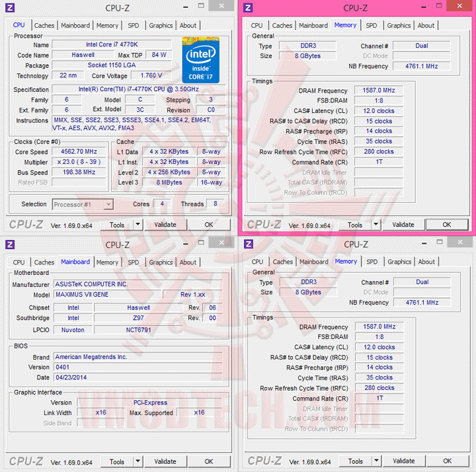Switch to the CPU tab in the Mainboard window

point(19,262)
